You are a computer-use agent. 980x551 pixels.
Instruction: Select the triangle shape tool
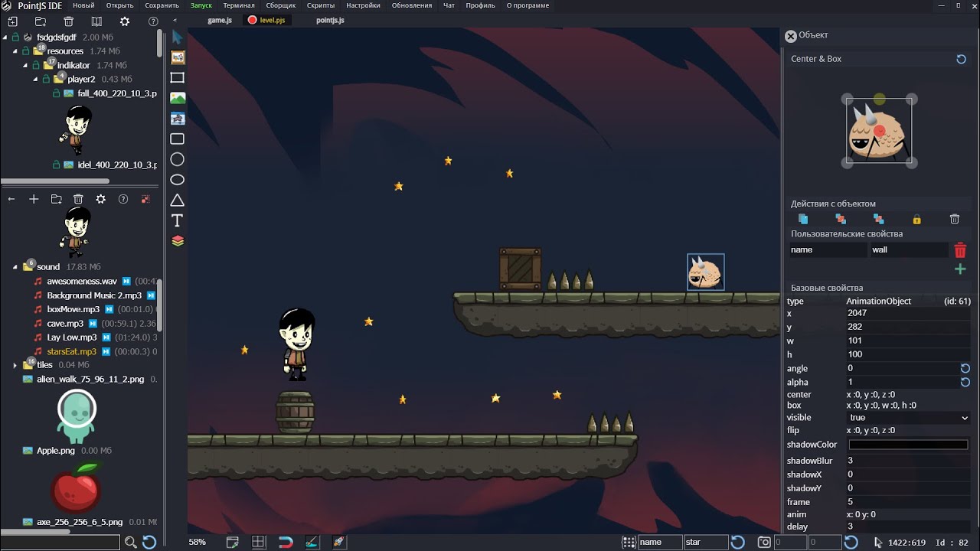(x=178, y=201)
